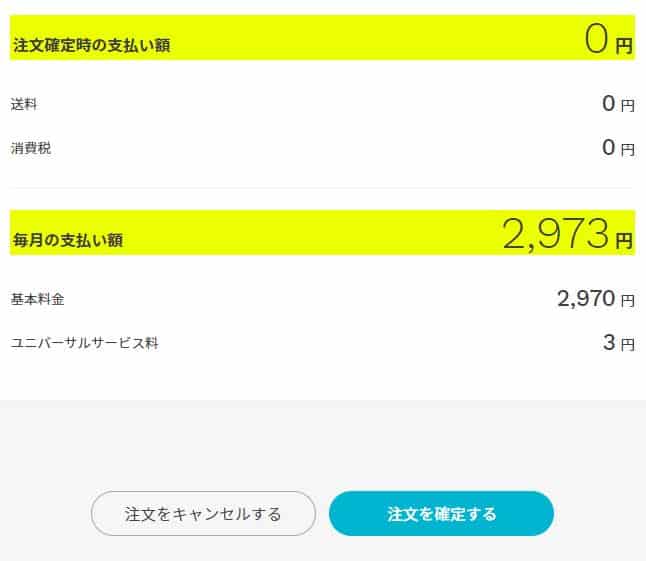The image size is (646, 561).
Task: Click the 円 unit beside the 2,970 amount
Action: pos(628,300)
